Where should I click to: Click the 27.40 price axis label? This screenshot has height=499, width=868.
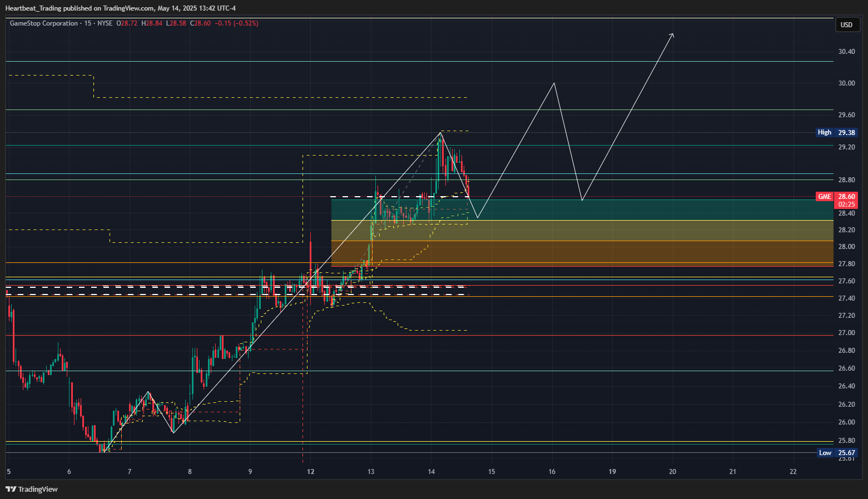(x=846, y=298)
